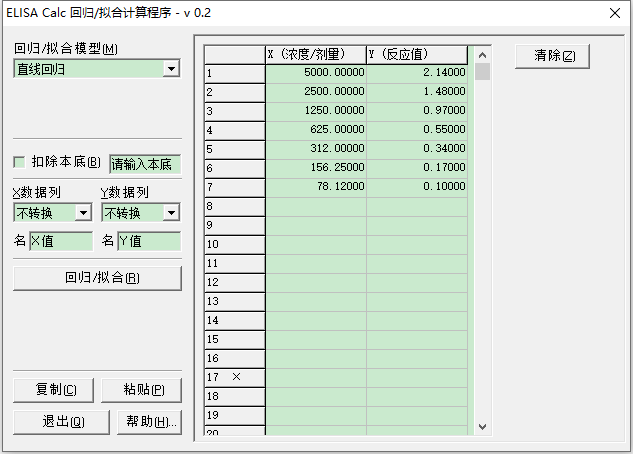
Task: Close the ELISA Calc window
Action: (615, 13)
